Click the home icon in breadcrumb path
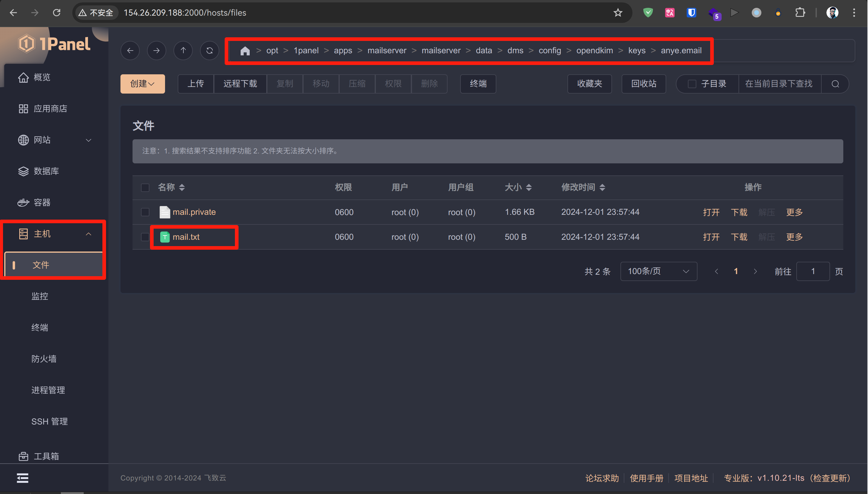The width and height of the screenshot is (868, 494). pos(245,51)
